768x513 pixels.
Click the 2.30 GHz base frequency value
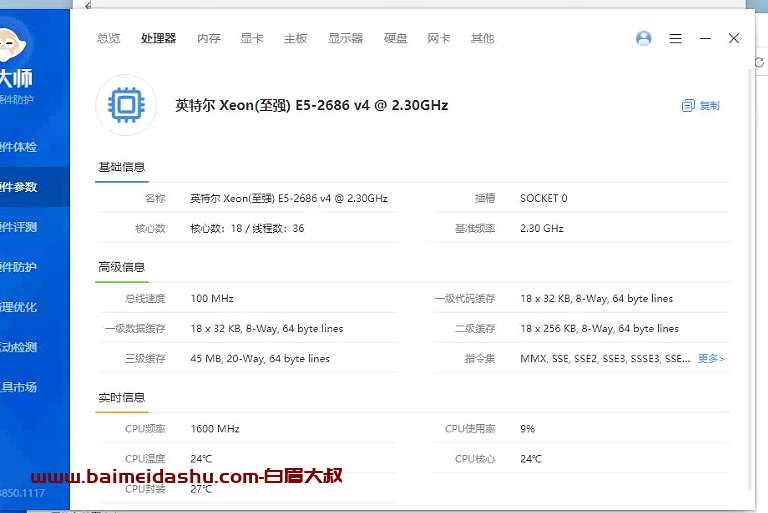(542, 228)
